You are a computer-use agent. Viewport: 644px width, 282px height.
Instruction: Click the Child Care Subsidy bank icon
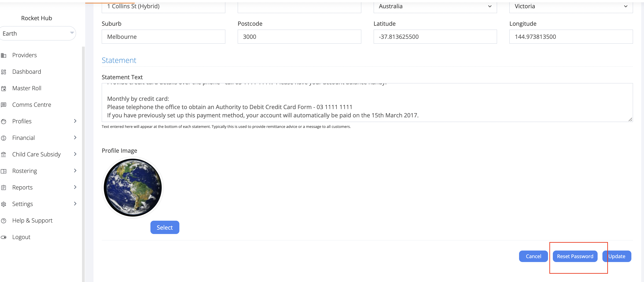click(3, 155)
